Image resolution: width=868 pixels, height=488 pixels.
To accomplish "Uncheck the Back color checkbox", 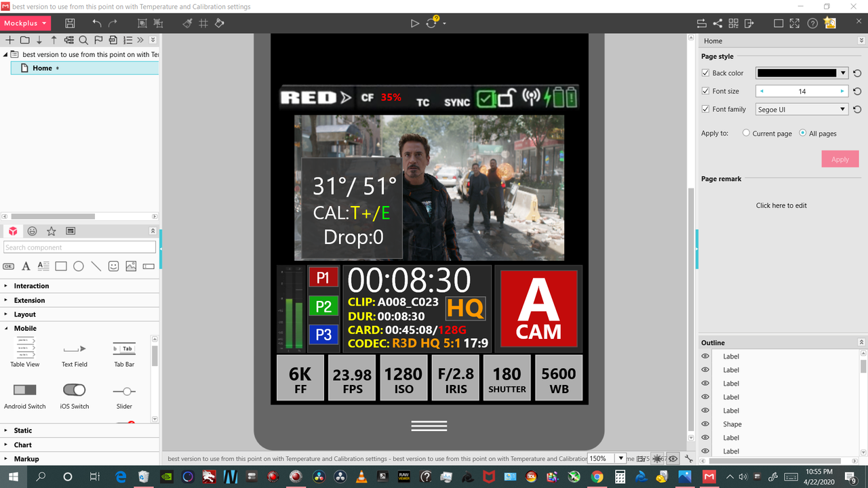I will coord(705,73).
